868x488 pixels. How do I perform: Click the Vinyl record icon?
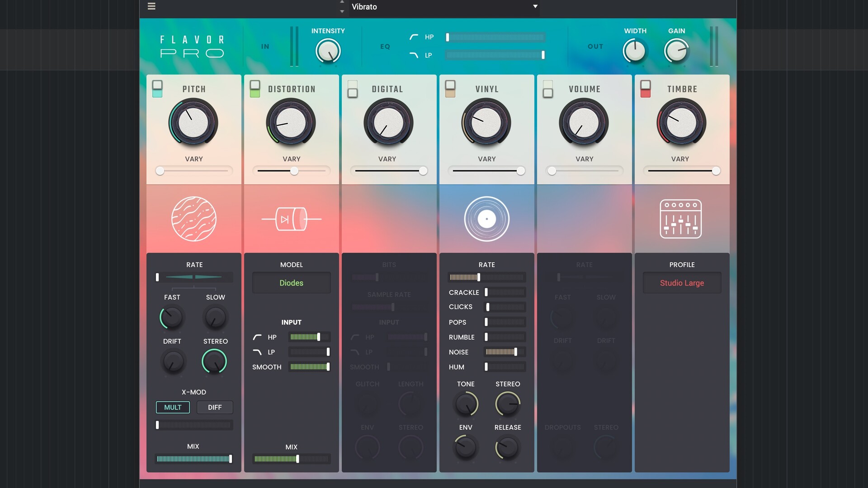coord(487,219)
